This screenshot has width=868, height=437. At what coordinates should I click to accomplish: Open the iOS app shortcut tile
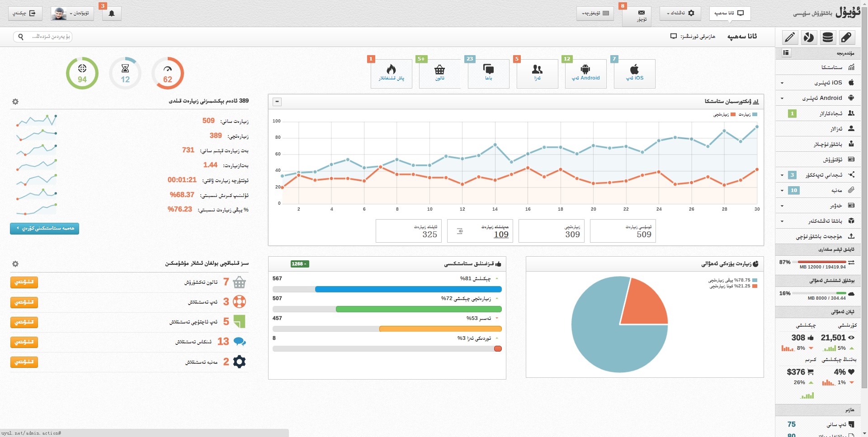[x=634, y=74]
